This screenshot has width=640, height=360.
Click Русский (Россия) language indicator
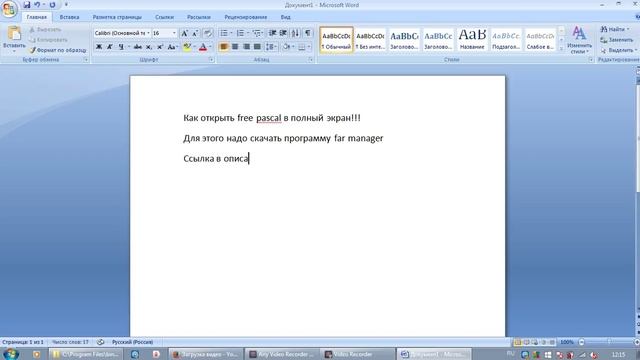pyautogui.click(x=133, y=342)
